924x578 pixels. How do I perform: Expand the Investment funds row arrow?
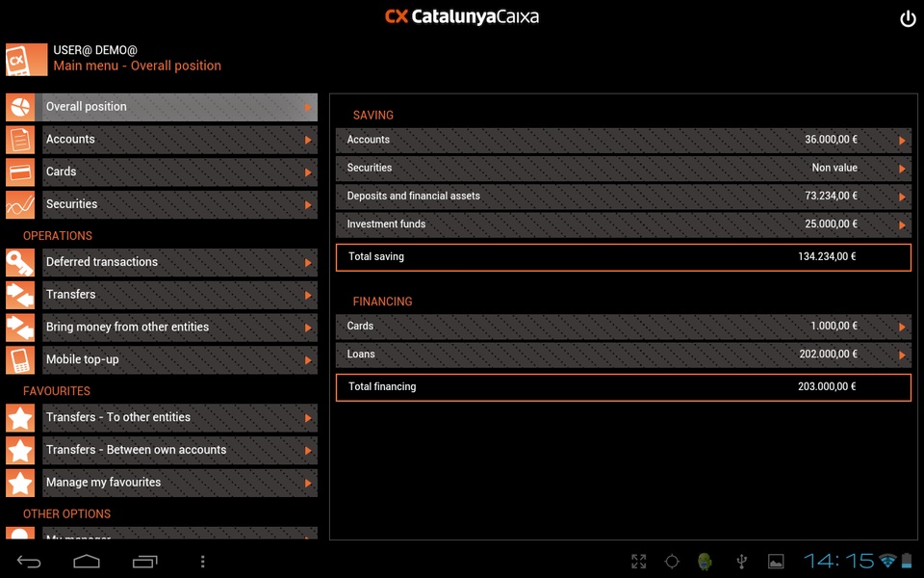pyautogui.click(x=902, y=224)
